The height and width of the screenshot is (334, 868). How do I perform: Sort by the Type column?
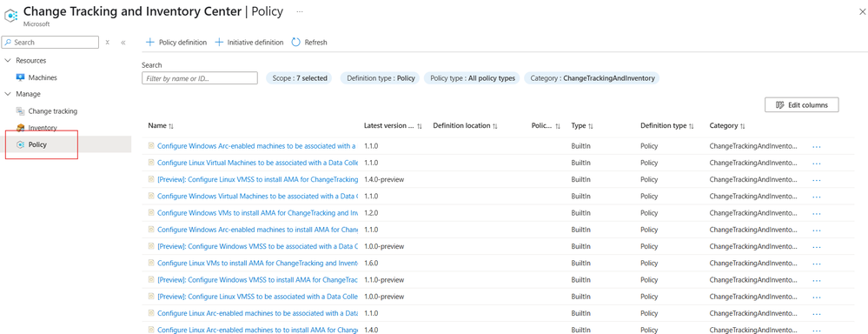tap(581, 126)
